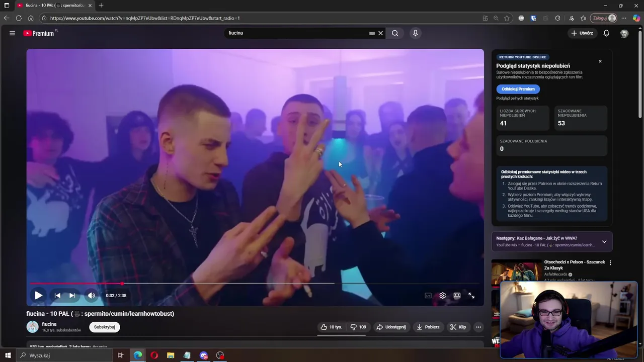Subscribe via Subskrybuj button

[x=105, y=327]
